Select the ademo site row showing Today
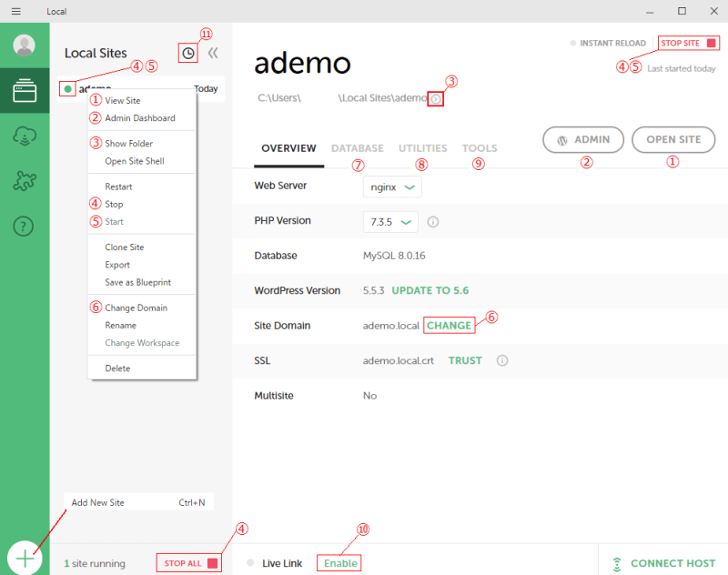Viewport: 728px width, 575px height. (x=141, y=88)
